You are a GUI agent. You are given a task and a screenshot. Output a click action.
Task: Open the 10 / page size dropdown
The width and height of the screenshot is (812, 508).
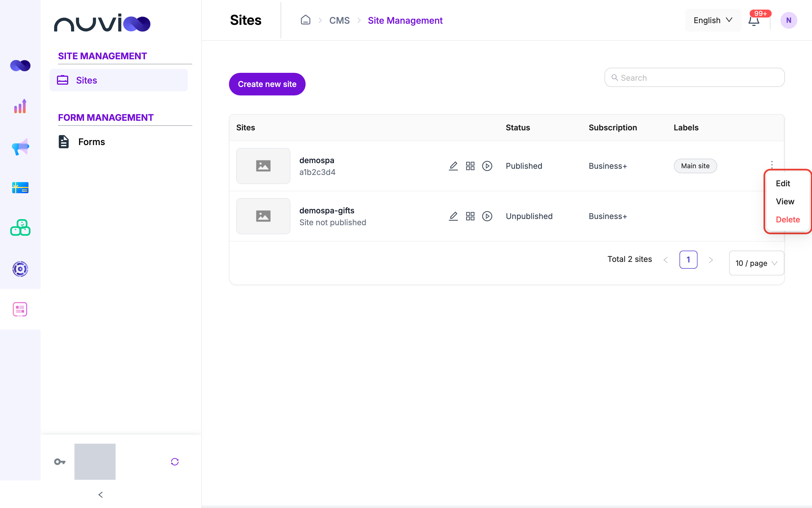click(756, 263)
